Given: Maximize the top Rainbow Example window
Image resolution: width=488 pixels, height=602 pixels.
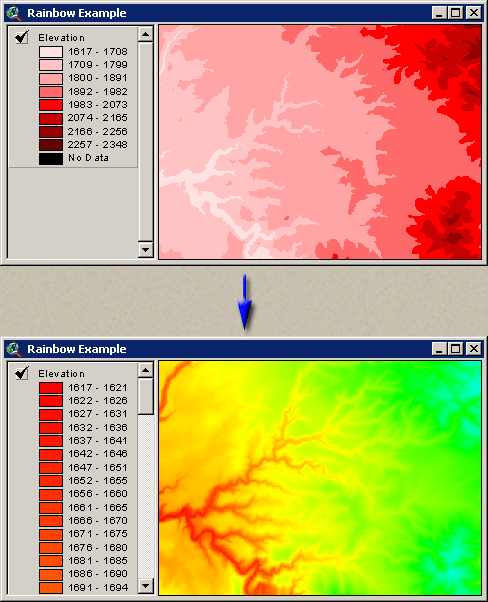Looking at the screenshot, I should click(455, 13).
